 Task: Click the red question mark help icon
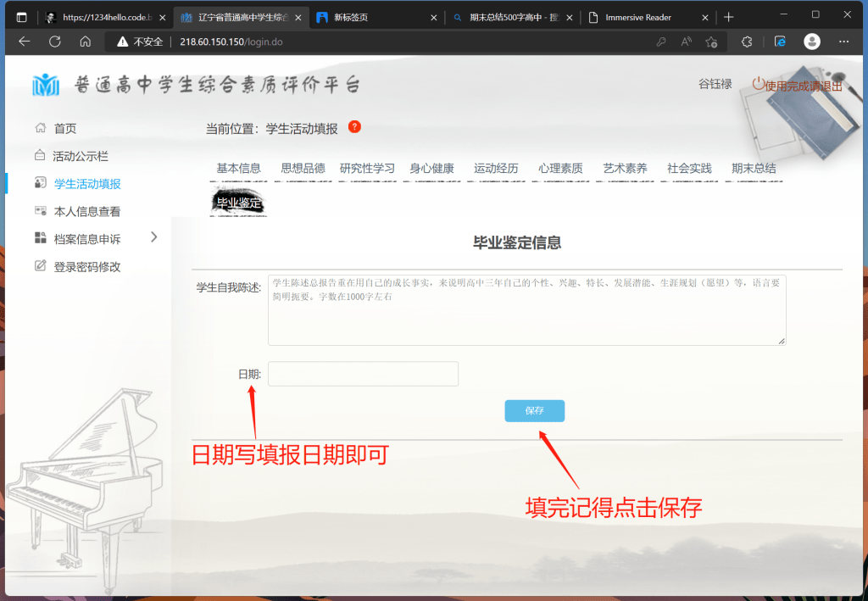354,127
